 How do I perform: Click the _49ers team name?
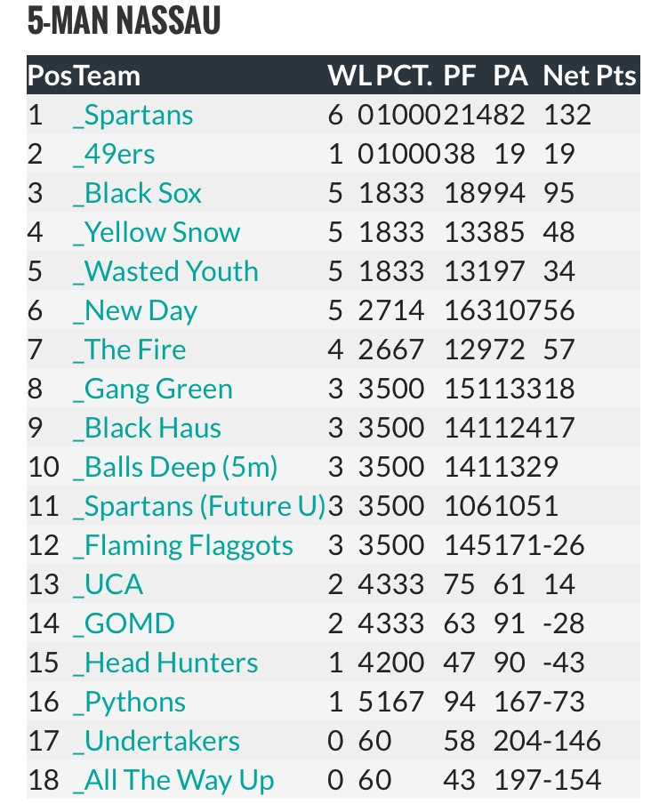click(x=114, y=155)
